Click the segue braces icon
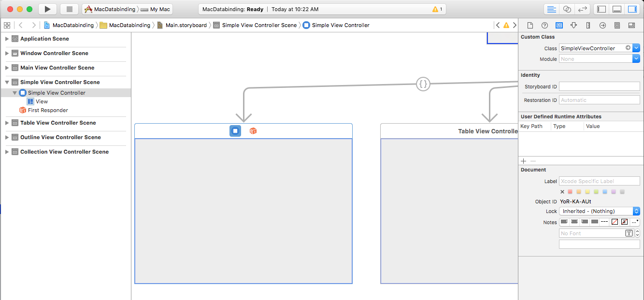The width and height of the screenshot is (644, 300). point(423,84)
